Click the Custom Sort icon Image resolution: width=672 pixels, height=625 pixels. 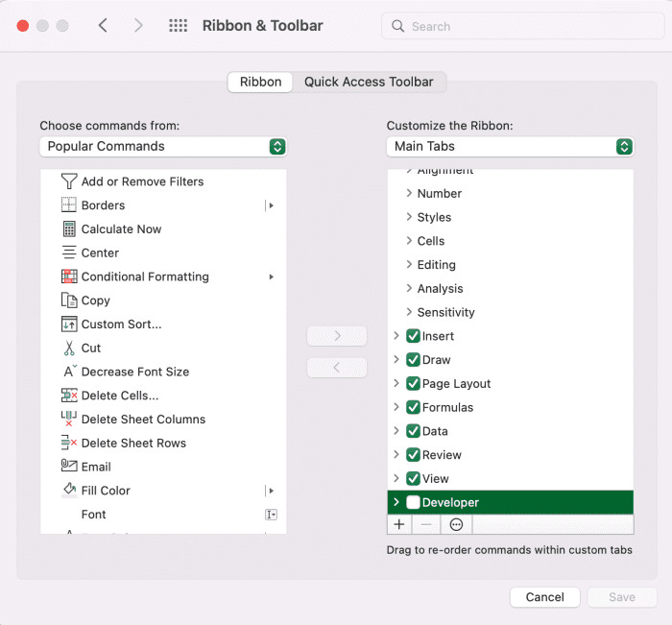coord(69,325)
